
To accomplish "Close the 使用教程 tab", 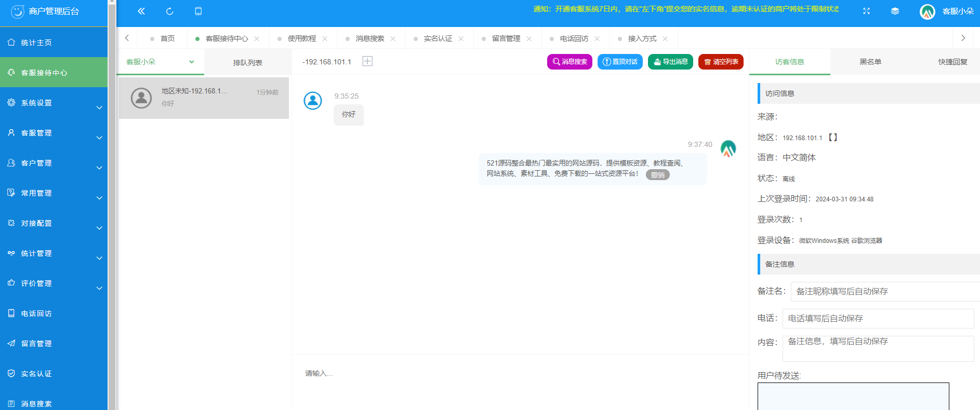I will point(325,39).
